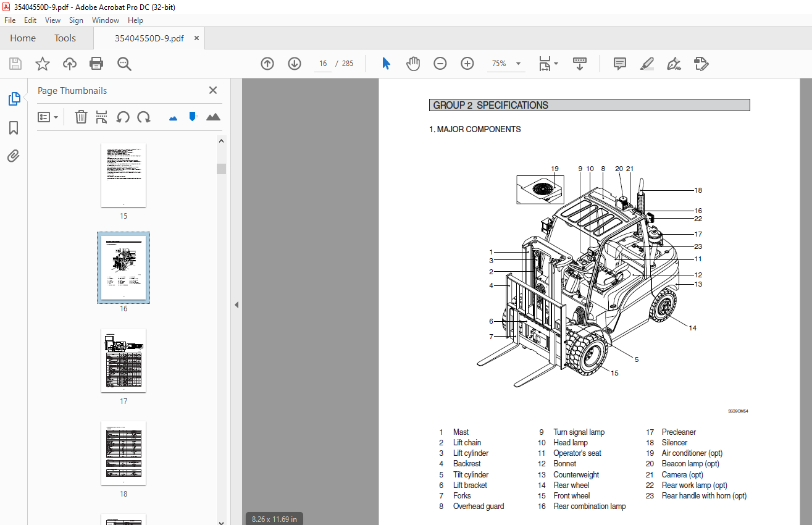Image resolution: width=812 pixels, height=525 pixels.
Task: Zoom out with the minus button
Action: click(x=440, y=64)
